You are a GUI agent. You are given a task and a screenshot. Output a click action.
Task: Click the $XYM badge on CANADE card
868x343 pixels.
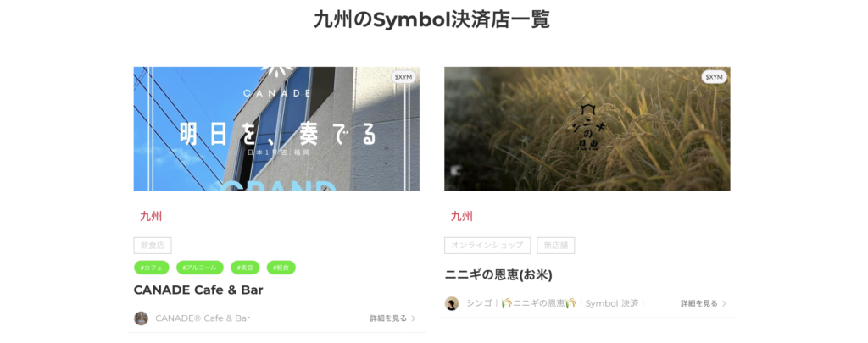click(x=403, y=77)
